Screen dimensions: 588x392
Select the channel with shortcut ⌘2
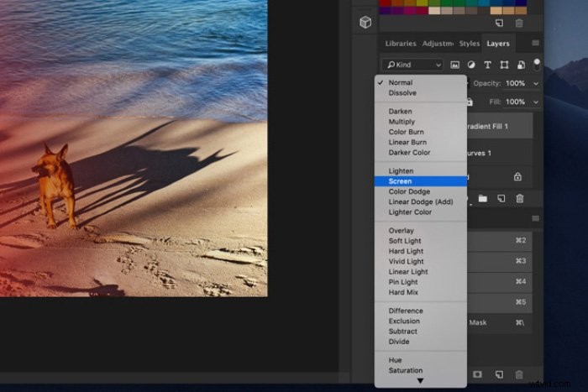pos(500,241)
